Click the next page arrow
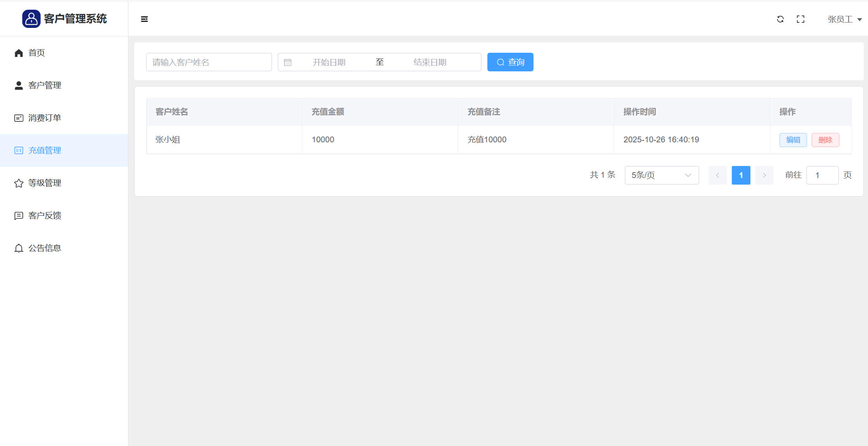This screenshot has width=868, height=446. tap(764, 175)
